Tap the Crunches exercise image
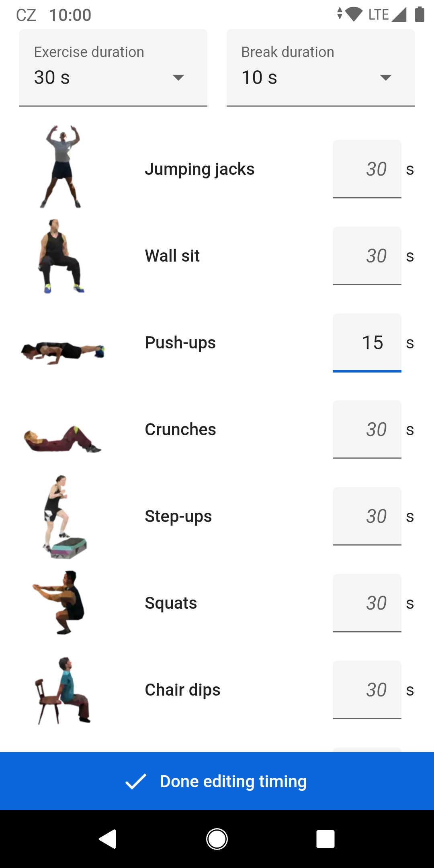Viewport: 434px width, 868px height. [x=63, y=439]
